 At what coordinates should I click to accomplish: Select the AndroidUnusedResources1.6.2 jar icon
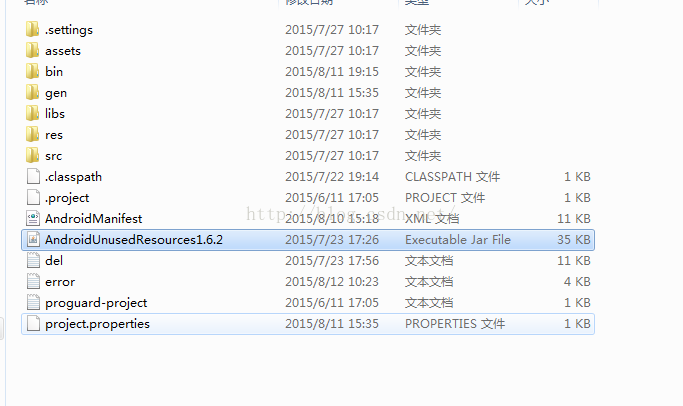click(33, 240)
